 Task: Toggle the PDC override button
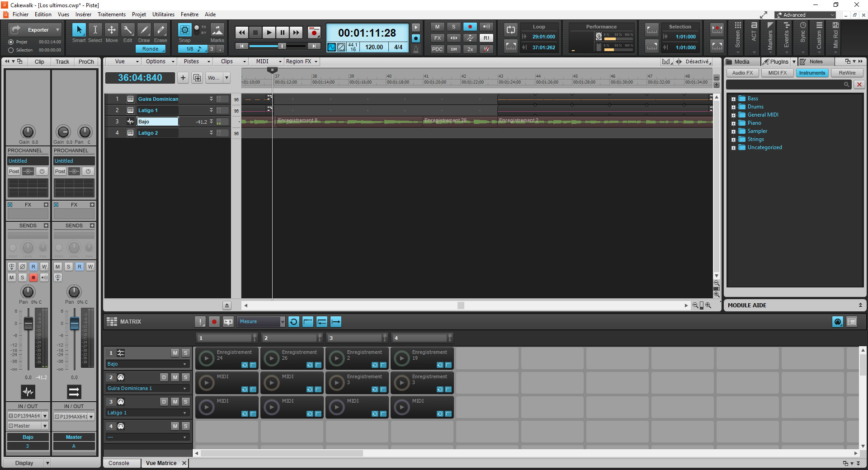(x=437, y=49)
